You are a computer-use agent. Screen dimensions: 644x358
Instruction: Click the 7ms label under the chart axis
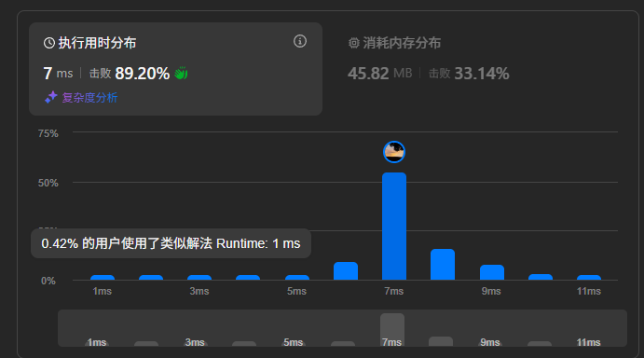[394, 291]
